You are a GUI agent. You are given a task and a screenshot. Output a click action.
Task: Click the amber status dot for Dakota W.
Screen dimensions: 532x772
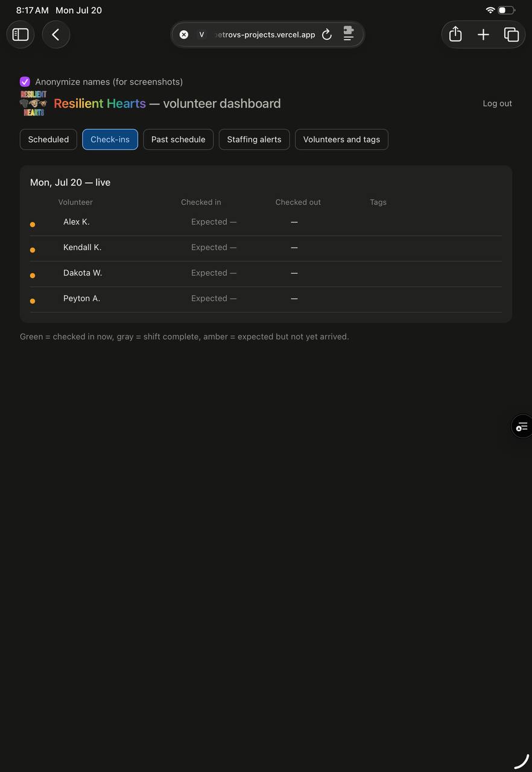pyautogui.click(x=33, y=276)
